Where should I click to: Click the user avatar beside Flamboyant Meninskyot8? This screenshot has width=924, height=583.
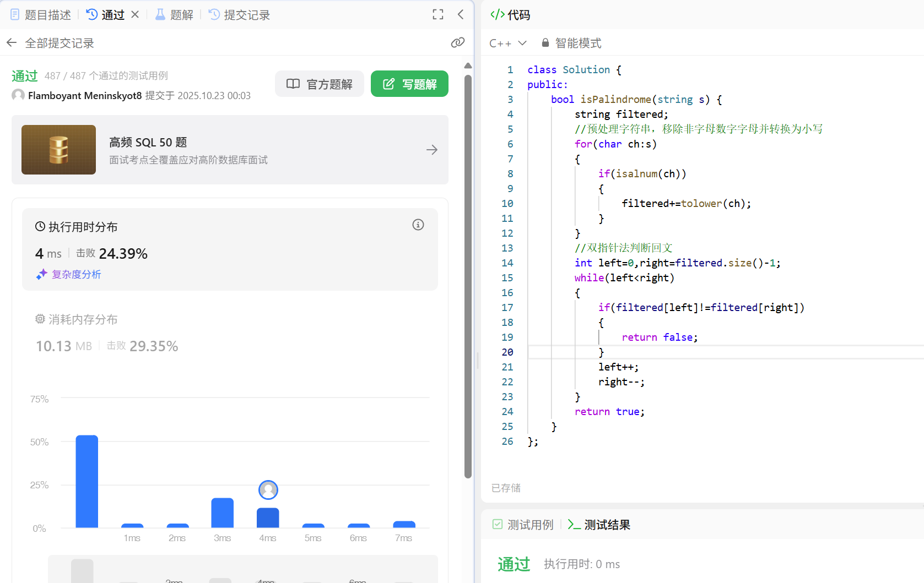pyautogui.click(x=18, y=95)
